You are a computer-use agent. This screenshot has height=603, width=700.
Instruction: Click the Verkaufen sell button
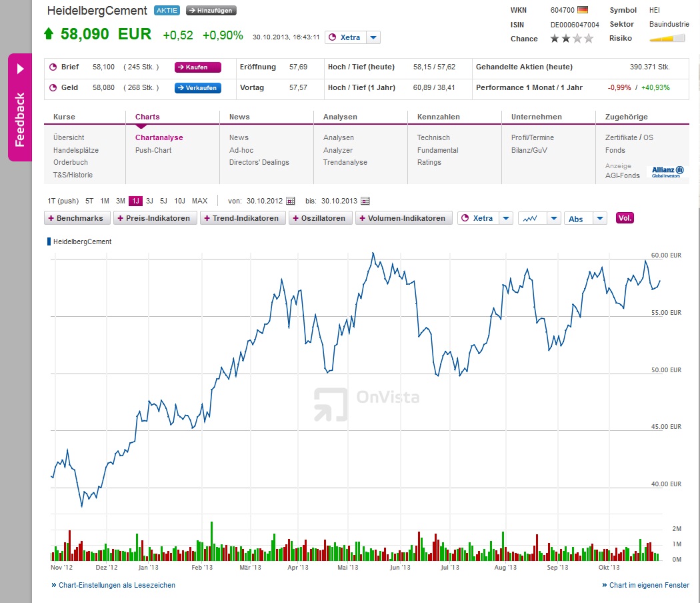coord(198,87)
